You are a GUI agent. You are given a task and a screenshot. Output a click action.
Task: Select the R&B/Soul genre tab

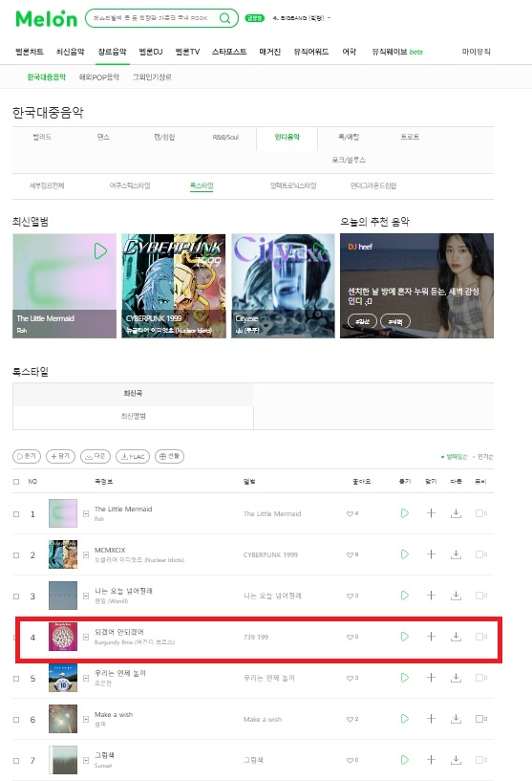point(225,137)
